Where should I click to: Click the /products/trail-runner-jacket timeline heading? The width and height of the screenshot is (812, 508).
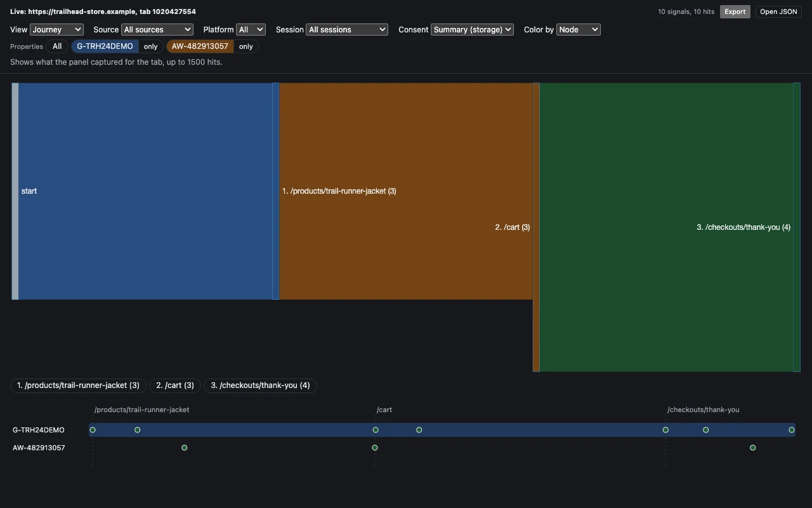[142, 410]
